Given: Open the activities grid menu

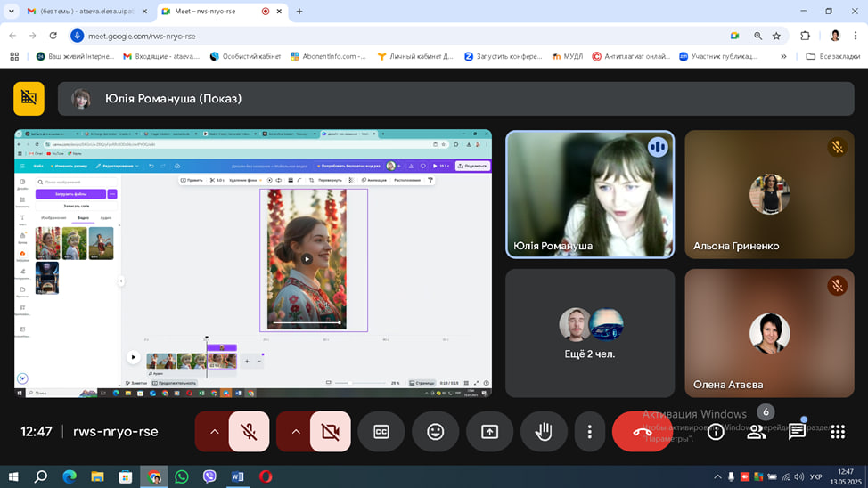Looking at the screenshot, I should click(837, 432).
